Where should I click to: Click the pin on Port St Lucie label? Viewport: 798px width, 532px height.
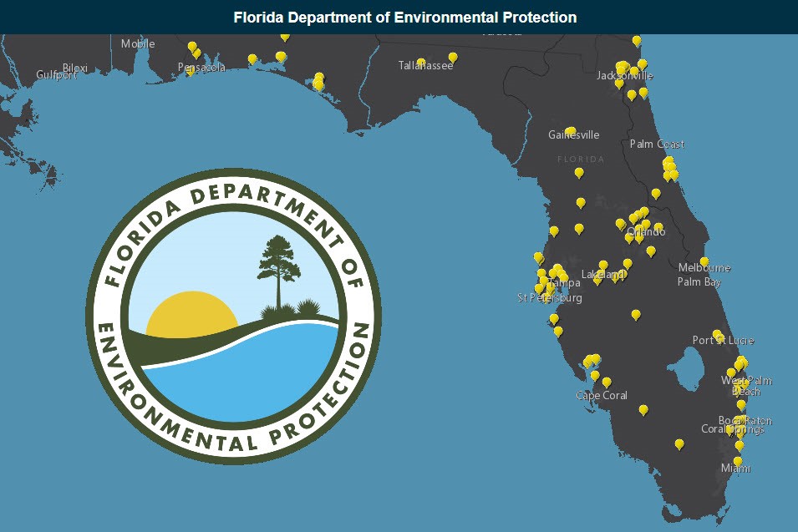click(718, 335)
